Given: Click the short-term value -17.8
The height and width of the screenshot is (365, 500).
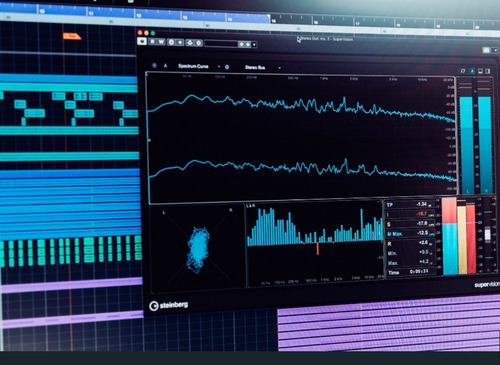Looking at the screenshot, I should point(422,223).
